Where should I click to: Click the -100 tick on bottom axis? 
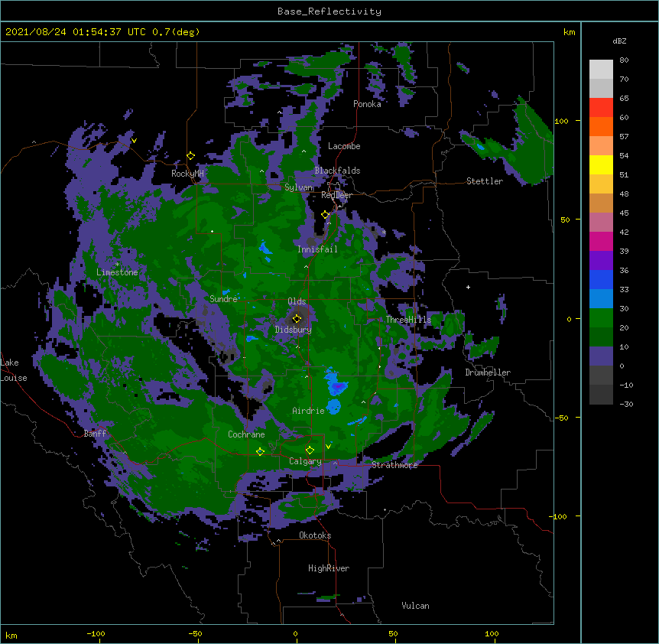(x=96, y=633)
